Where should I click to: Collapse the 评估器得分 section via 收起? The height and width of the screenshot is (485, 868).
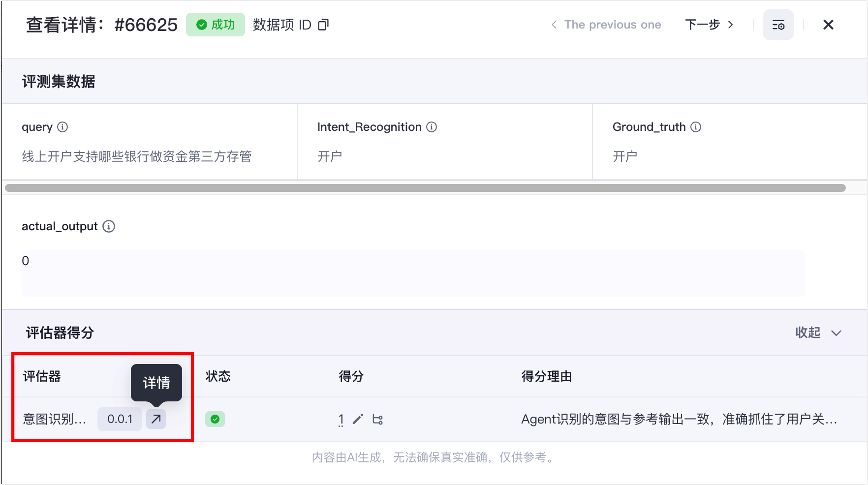click(x=818, y=333)
